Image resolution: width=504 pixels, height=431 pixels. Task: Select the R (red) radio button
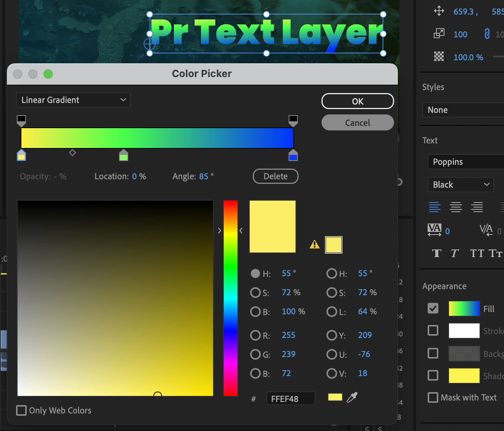click(x=255, y=335)
